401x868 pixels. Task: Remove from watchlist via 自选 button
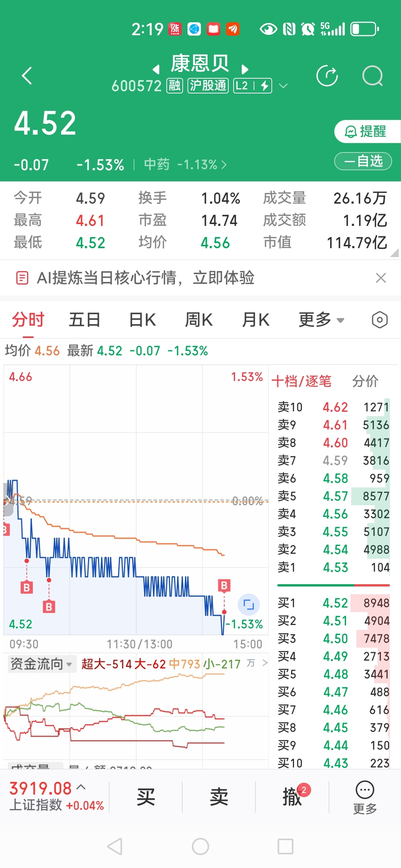coord(363,161)
